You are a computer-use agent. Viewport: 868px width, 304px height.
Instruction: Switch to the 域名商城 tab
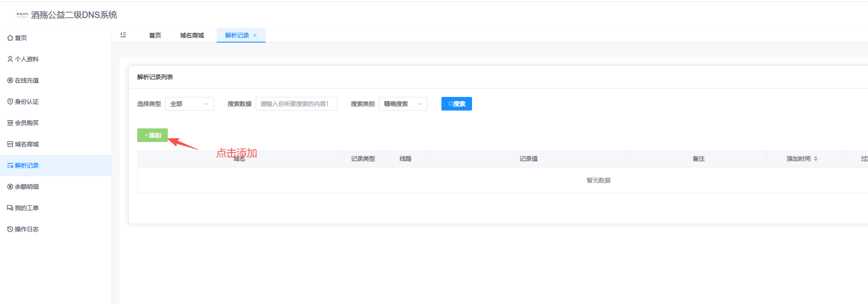(x=192, y=35)
